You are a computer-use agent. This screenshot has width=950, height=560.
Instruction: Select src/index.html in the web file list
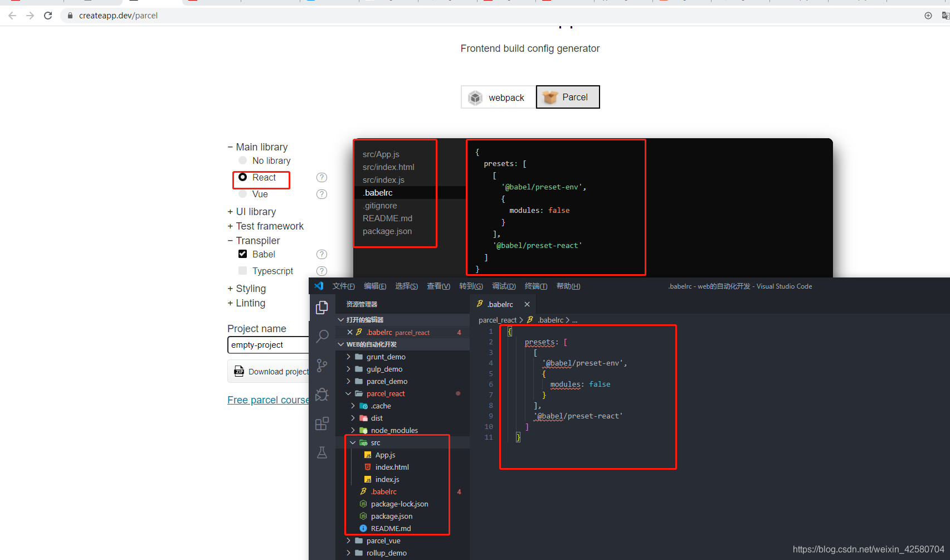(x=388, y=167)
